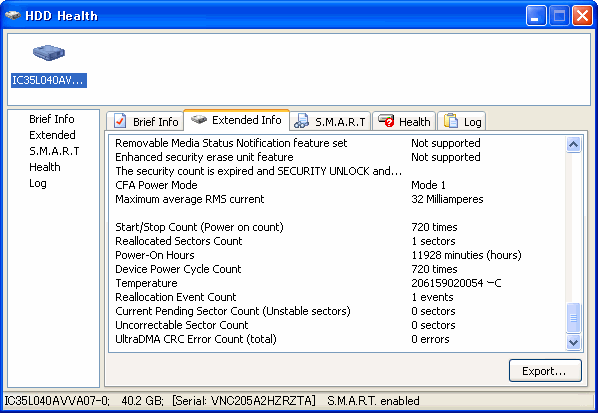
Task: Select the Uncorrectable Sector Count row
Action: click(338, 325)
